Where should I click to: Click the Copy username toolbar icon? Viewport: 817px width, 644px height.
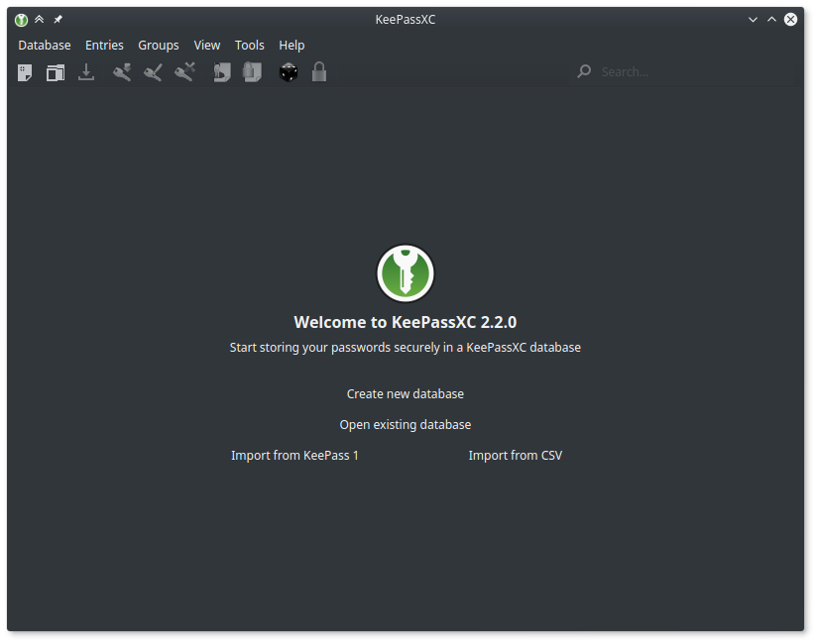(x=222, y=72)
